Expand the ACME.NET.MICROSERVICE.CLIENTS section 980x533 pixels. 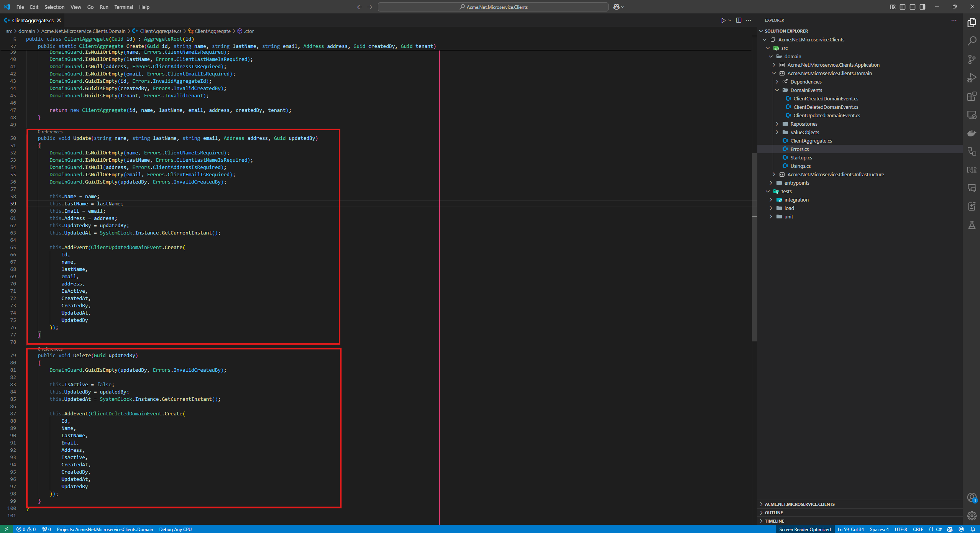click(860, 504)
